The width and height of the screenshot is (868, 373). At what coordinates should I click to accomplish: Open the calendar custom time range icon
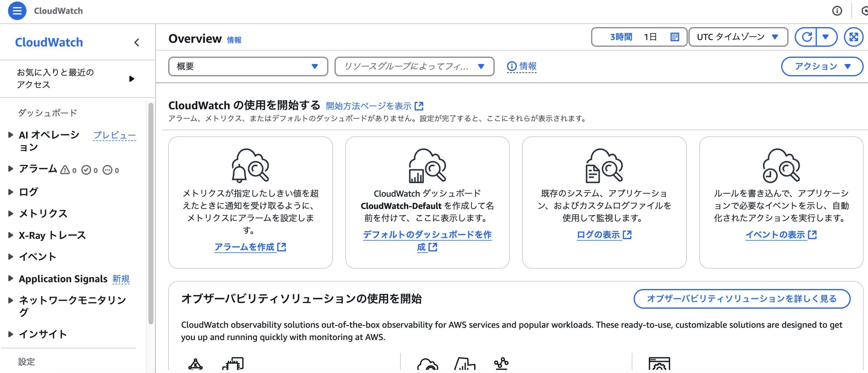[675, 37]
